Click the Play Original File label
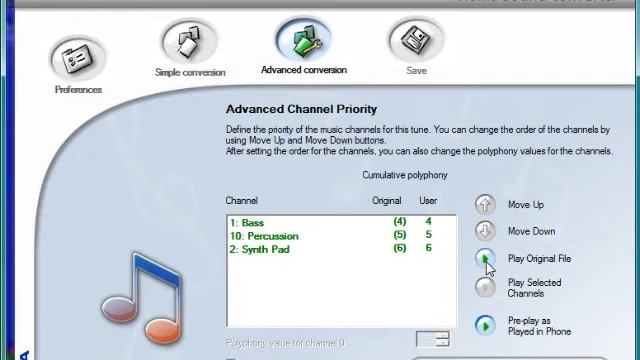640x360 pixels. 539,259
